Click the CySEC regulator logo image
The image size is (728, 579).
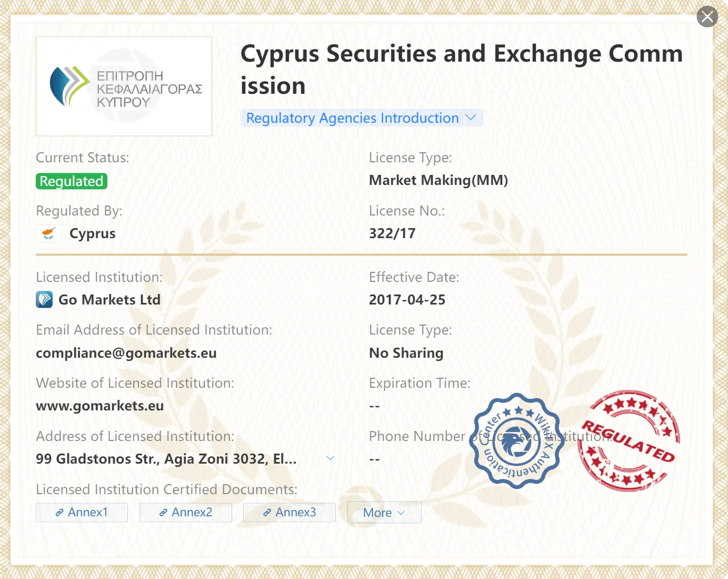pos(124,86)
